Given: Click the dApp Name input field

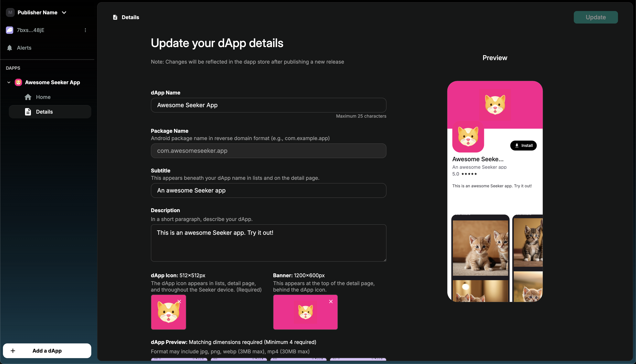Looking at the screenshot, I should (268, 105).
